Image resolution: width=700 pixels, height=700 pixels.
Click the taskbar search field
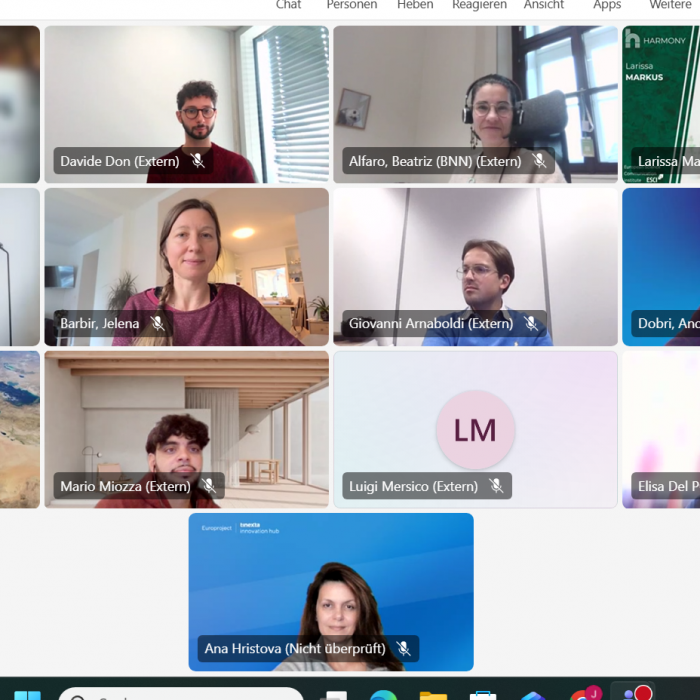pyautogui.click(x=181, y=694)
